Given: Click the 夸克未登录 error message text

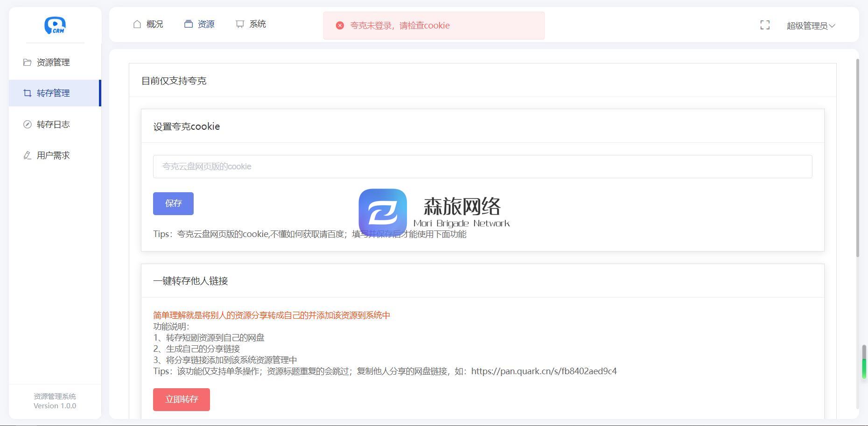Looking at the screenshot, I should click(x=400, y=26).
